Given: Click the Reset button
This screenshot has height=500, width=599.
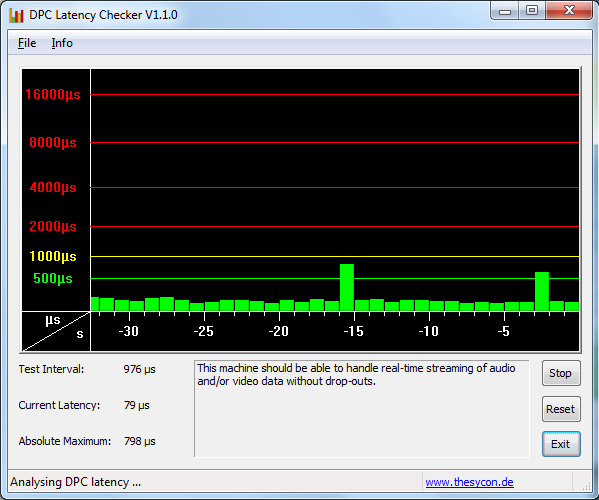Looking at the screenshot, I should 561,409.
